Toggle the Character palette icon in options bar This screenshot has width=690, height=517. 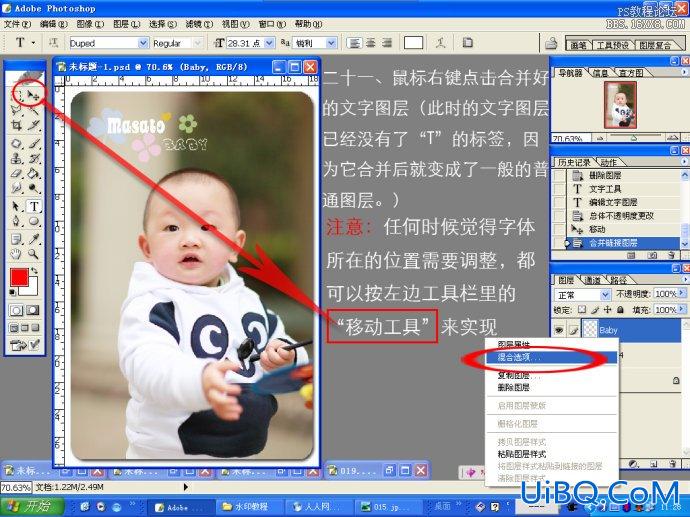(467, 43)
